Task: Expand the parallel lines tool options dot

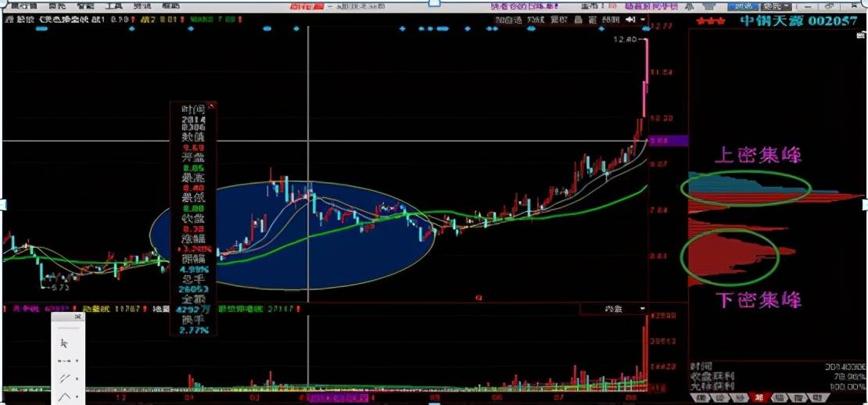Action: point(77,379)
